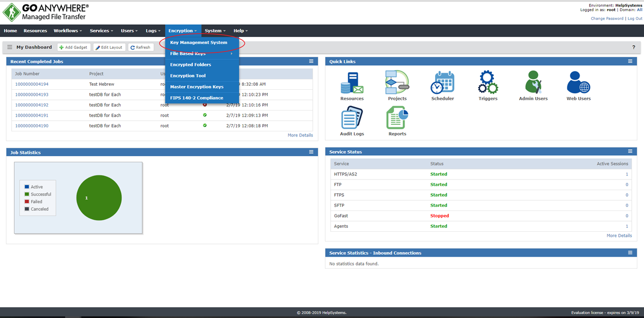Expand the Logs dropdown menu
The height and width of the screenshot is (318, 644).
point(153,31)
